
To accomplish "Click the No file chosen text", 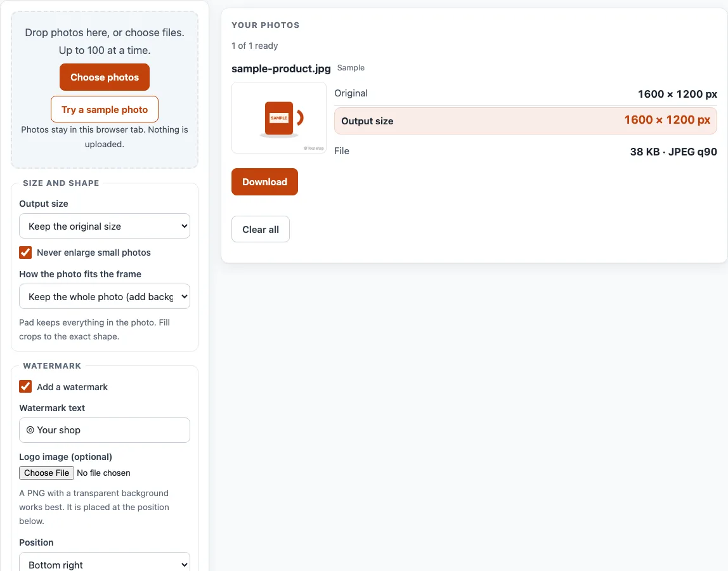I will click(x=103, y=473).
